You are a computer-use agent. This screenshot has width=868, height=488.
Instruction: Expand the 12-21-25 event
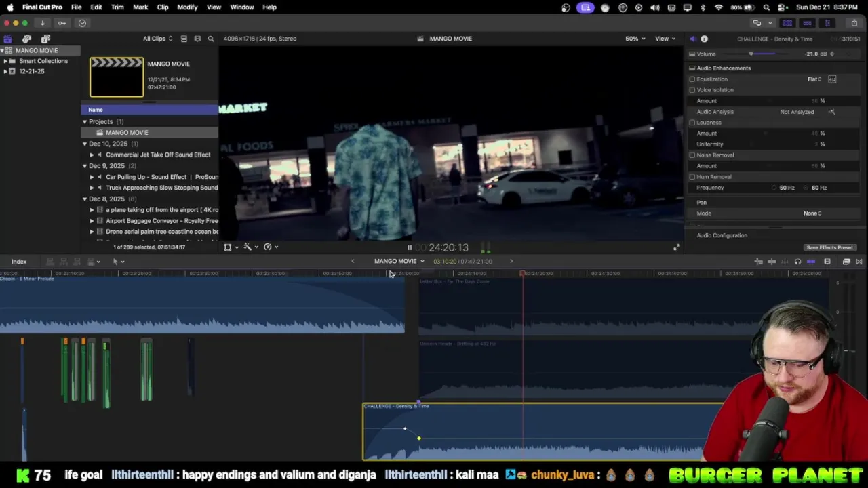(x=5, y=71)
